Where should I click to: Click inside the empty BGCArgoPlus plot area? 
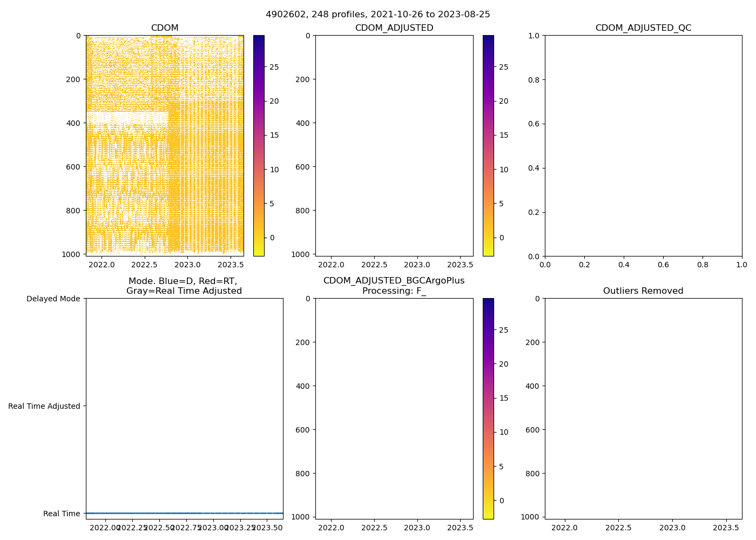coord(394,408)
